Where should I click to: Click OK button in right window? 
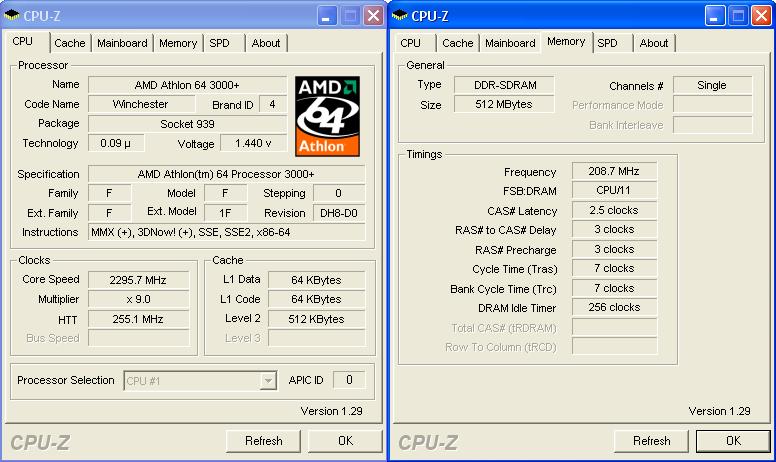[733, 441]
